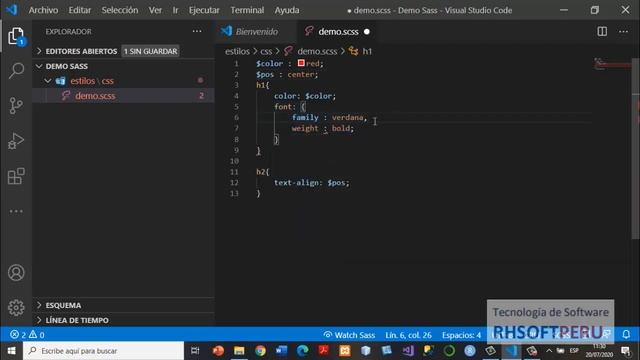
Task: Collapse the estilos \ css folder
Action: [91, 81]
